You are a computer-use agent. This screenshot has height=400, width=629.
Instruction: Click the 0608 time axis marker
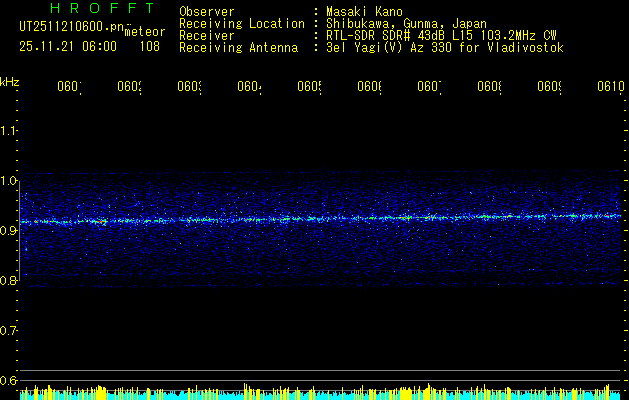tap(489, 86)
